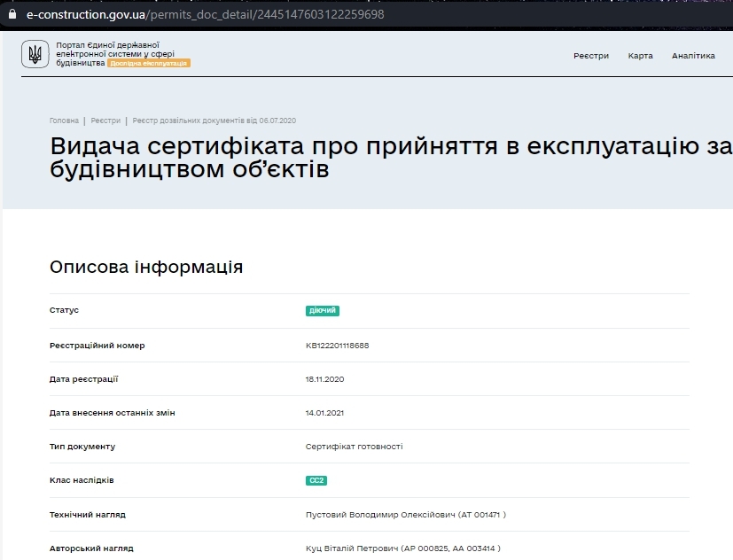Click the portal title text link
The height and width of the screenshot is (560, 733).
coord(115,54)
